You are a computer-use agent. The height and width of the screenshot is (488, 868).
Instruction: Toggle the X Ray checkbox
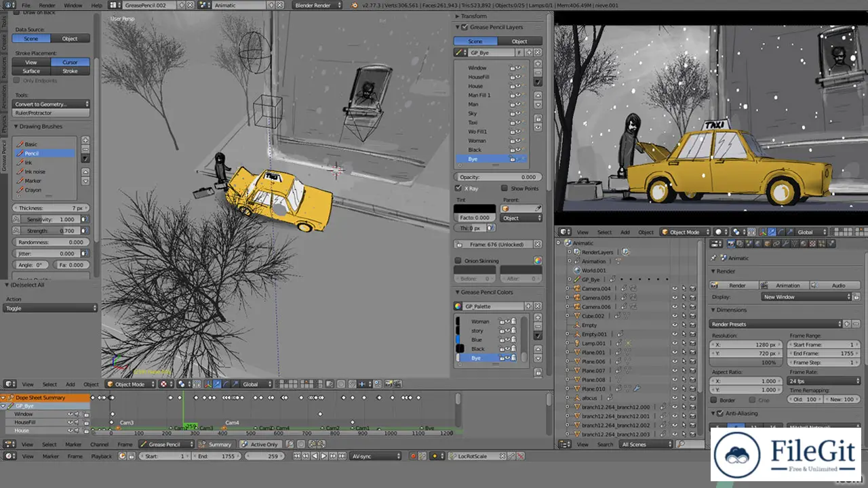click(x=458, y=188)
